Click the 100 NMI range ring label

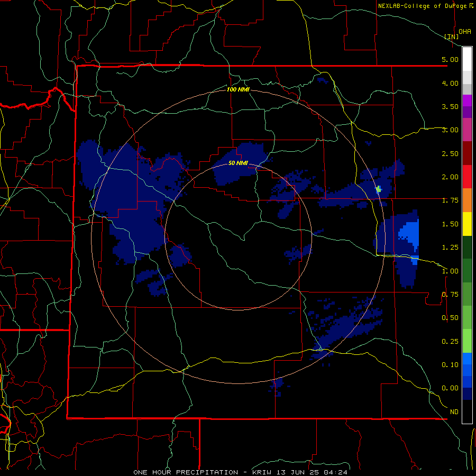tap(238, 89)
